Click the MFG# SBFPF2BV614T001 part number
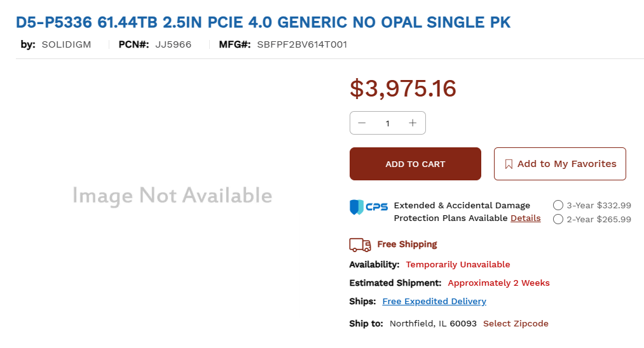644x348 pixels. click(302, 44)
